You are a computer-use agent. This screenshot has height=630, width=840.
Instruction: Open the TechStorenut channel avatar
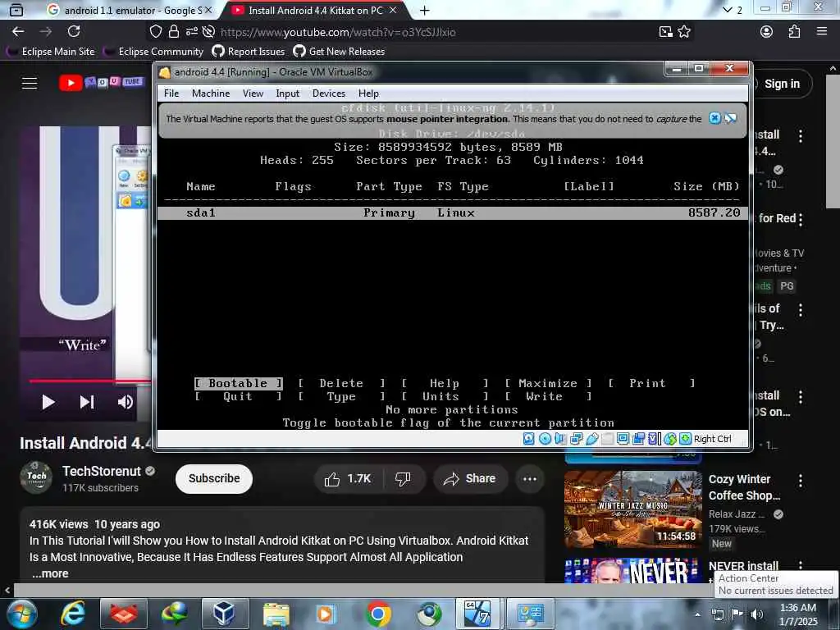(36, 477)
